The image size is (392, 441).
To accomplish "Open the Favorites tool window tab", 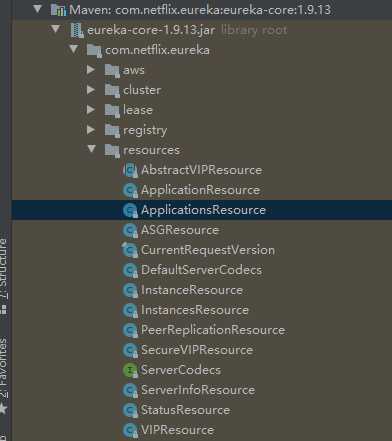I will point(4,375).
